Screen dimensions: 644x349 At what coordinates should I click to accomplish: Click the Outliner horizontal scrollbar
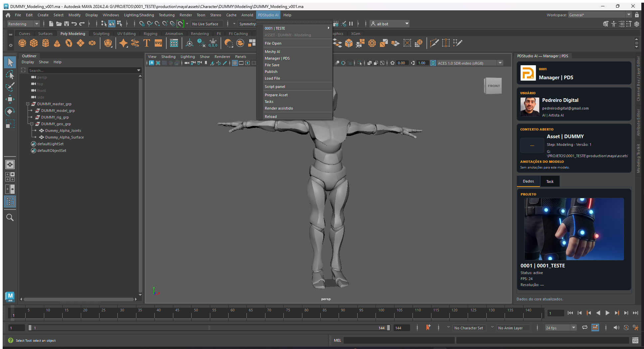click(x=79, y=299)
